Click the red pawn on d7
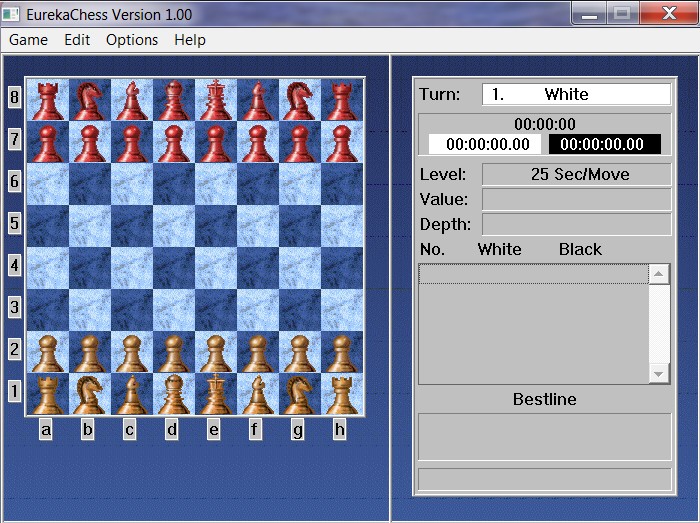 click(x=174, y=143)
